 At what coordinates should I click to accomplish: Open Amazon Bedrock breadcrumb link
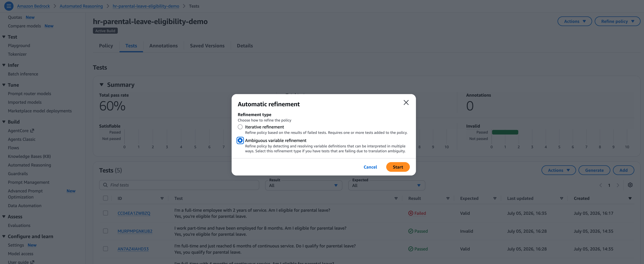33,6
